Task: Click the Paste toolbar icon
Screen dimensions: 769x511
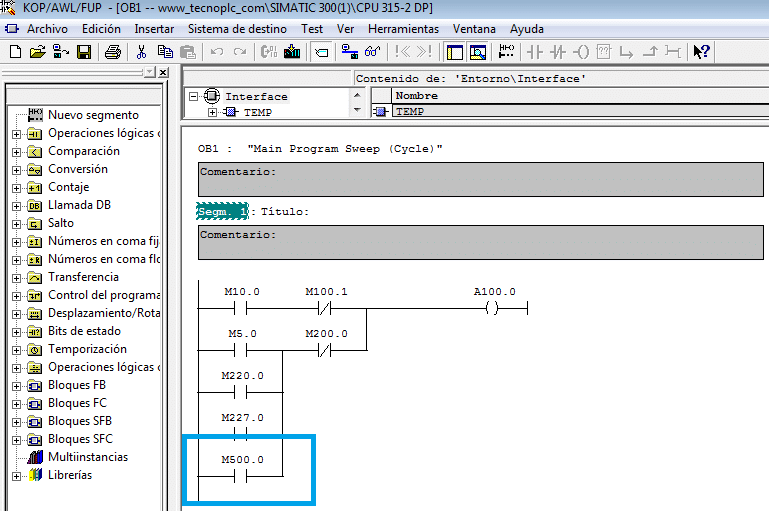Action: point(188,51)
